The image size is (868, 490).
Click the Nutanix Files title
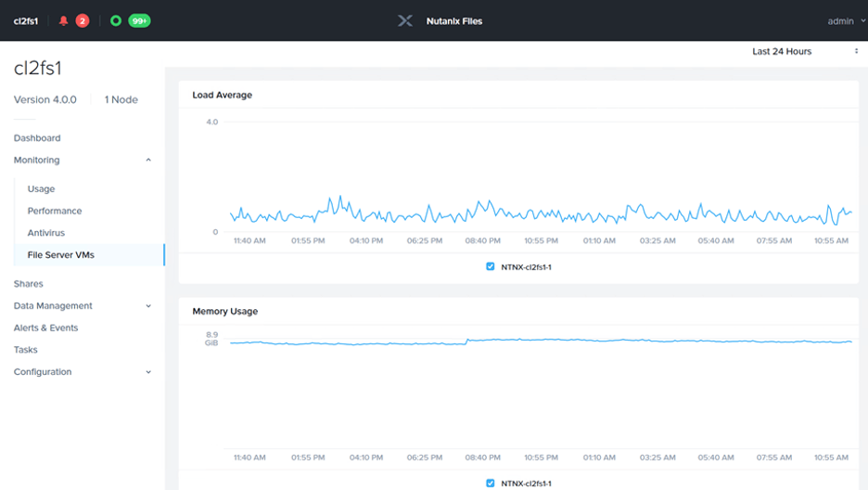pyautogui.click(x=453, y=21)
